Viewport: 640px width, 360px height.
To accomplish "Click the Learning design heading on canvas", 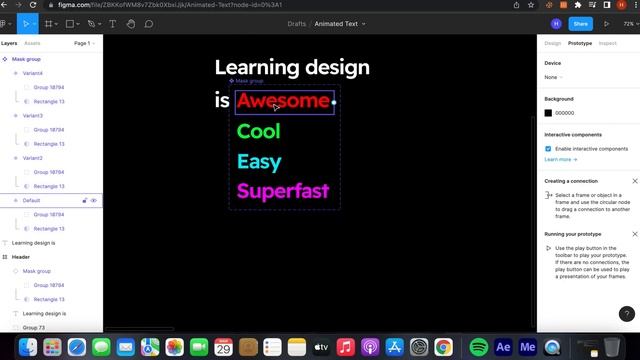I will (292, 68).
